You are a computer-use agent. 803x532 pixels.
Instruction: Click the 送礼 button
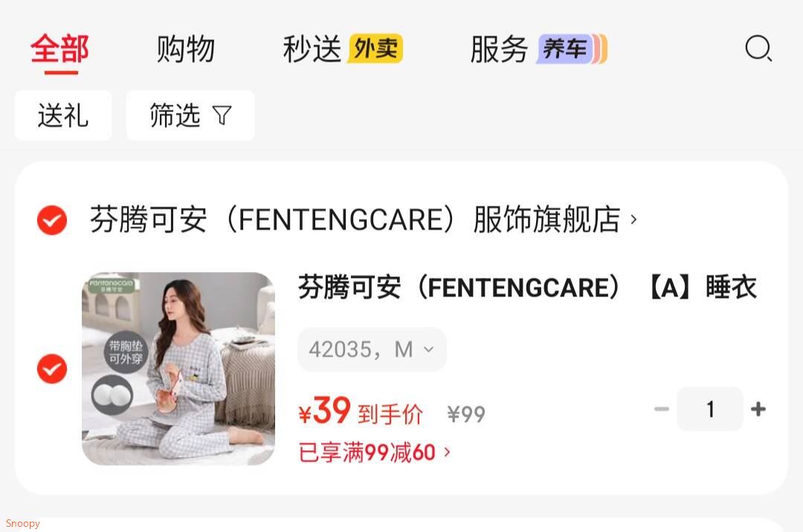pyautogui.click(x=63, y=115)
